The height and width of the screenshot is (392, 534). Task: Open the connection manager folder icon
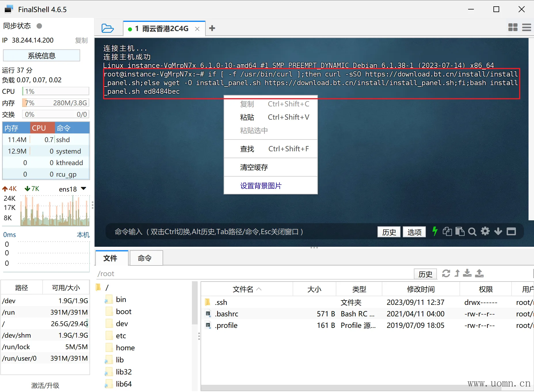108,28
